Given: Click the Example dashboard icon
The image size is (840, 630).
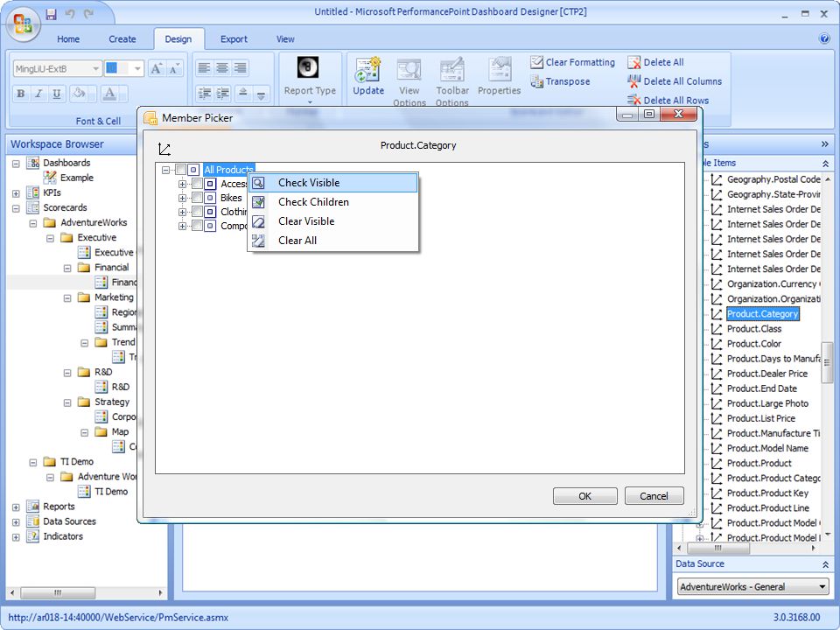Looking at the screenshot, I should (x=50, y=178).
